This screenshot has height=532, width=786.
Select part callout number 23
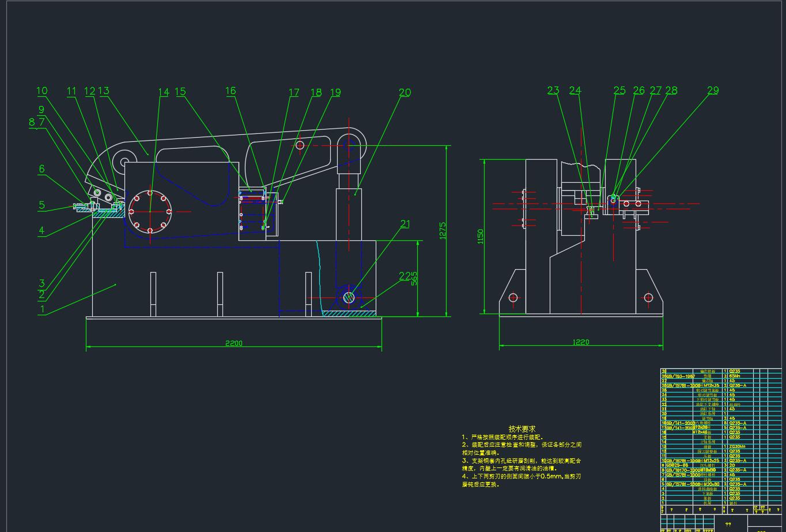coord(553,90)
